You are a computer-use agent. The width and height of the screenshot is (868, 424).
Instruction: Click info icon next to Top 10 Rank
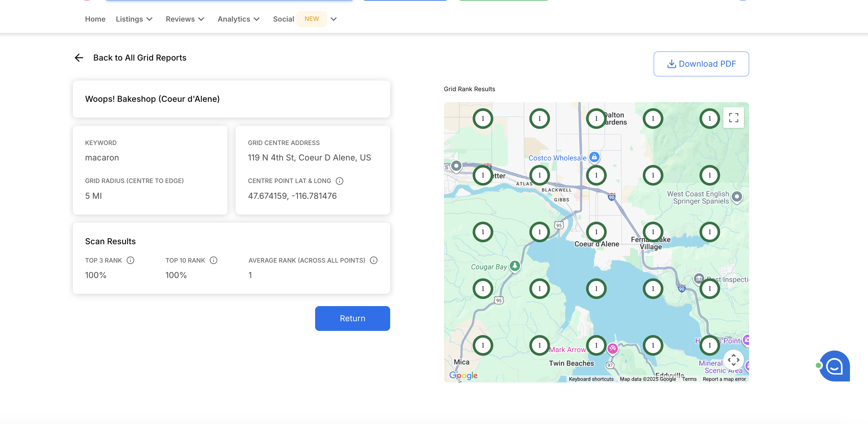coord(214,260)
